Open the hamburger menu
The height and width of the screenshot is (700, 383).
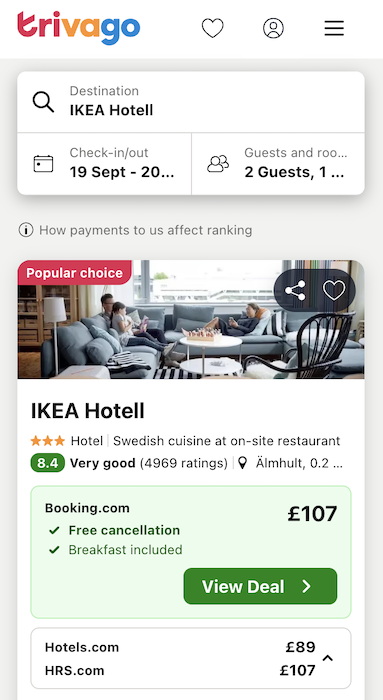tap(334, 29)
